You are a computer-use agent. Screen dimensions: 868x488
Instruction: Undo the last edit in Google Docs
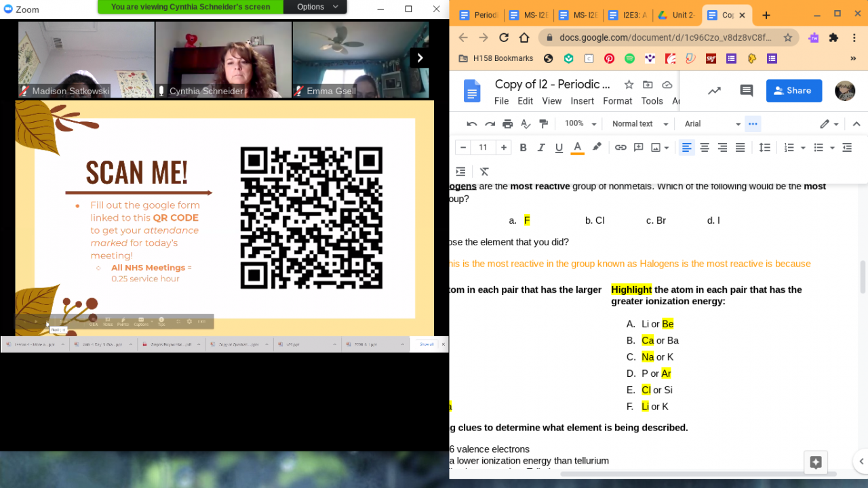coord(472,124)
